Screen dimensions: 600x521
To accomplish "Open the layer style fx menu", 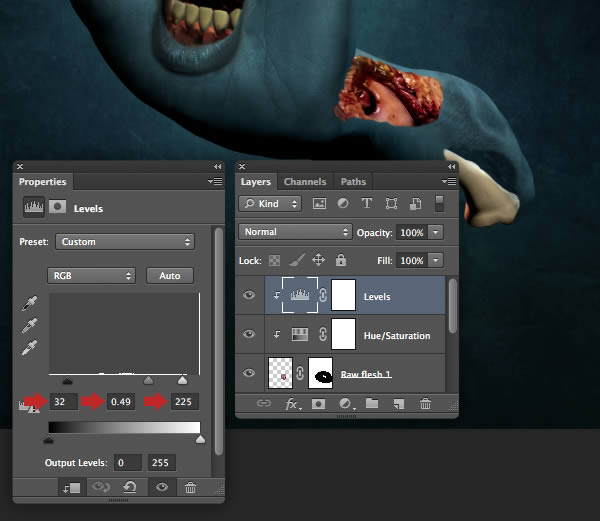I will click(x=292, y=404).
